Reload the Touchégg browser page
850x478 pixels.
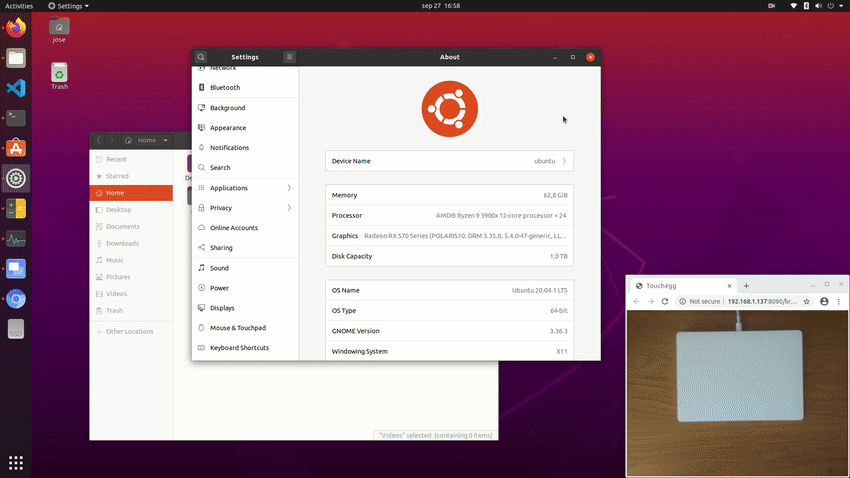point(665,301)
